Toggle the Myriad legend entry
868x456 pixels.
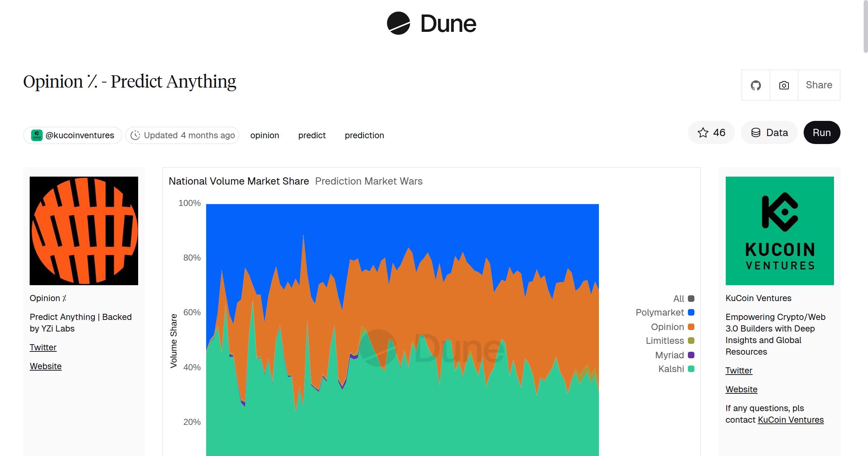[669, 355]
